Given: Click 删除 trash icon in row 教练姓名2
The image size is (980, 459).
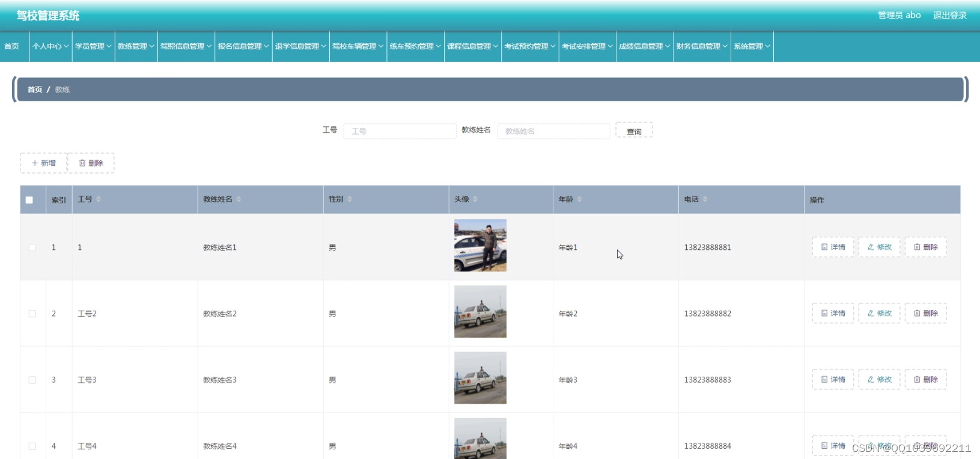Looking at the screenshot, I should click(917, 313).
